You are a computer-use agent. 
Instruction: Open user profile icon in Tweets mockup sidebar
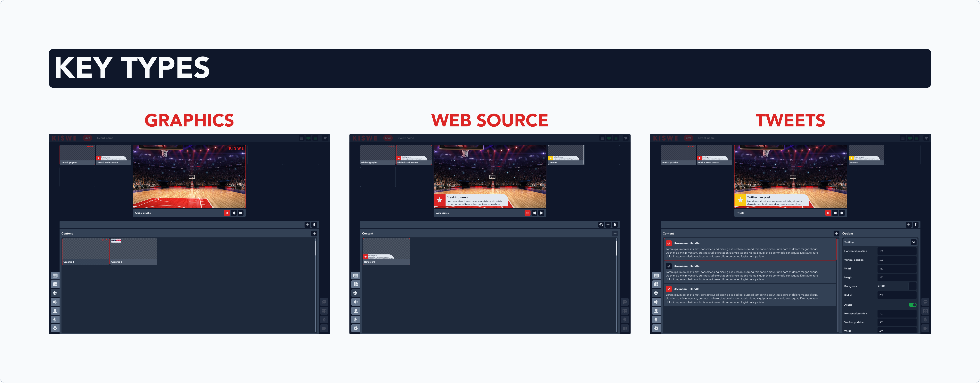point(656,311)
